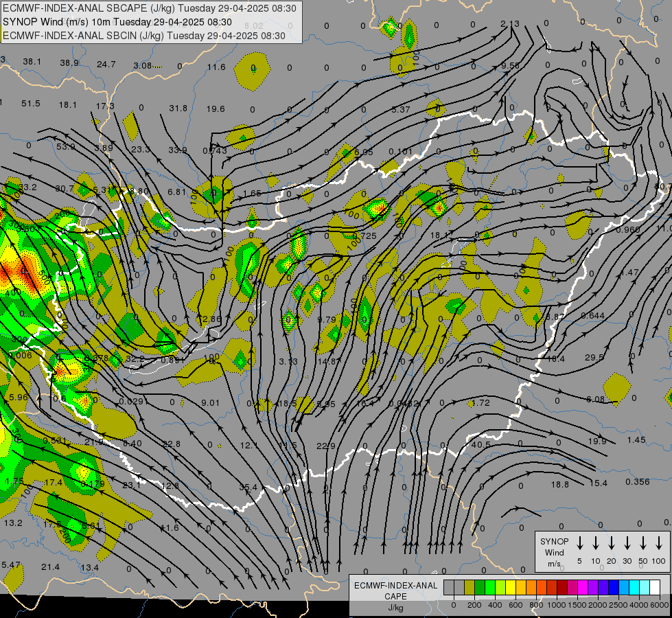Click the 30 m/s wind arrow in legend
672x618 pixels.
(627, 542)
